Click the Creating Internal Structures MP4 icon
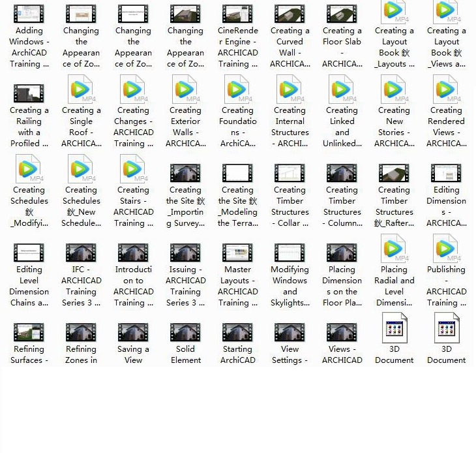Image resolution: width=476 pixels, height=453 pixels. [290, 90]
